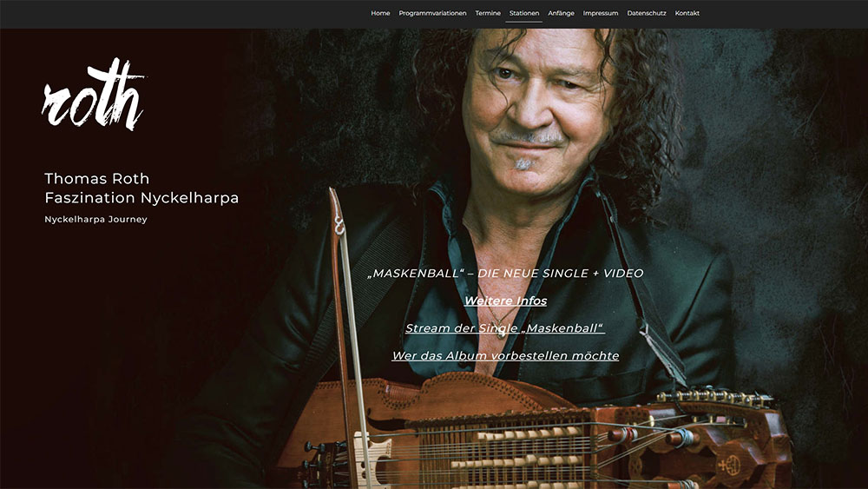Click the man's face in hero photo

[534, 111]
